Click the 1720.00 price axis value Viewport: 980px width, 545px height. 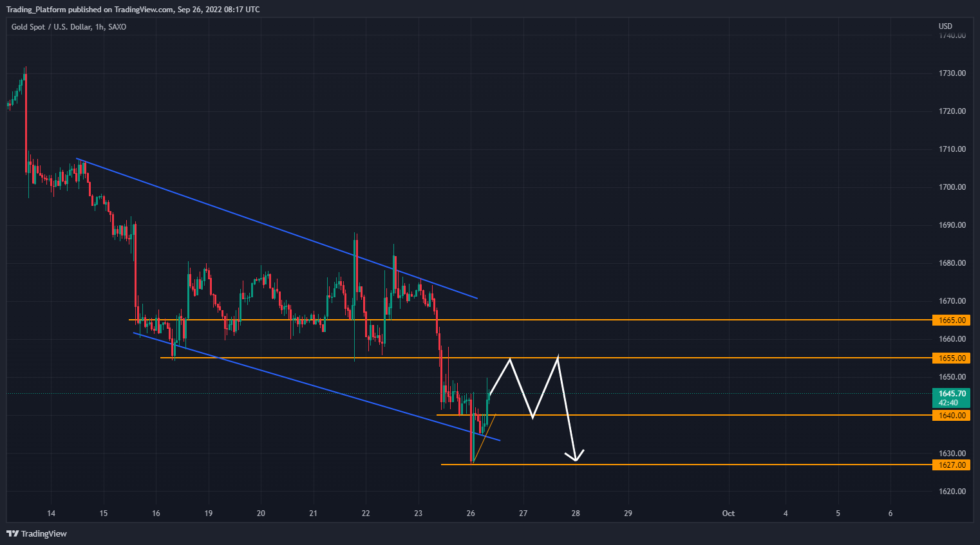(x=952, y=111)
